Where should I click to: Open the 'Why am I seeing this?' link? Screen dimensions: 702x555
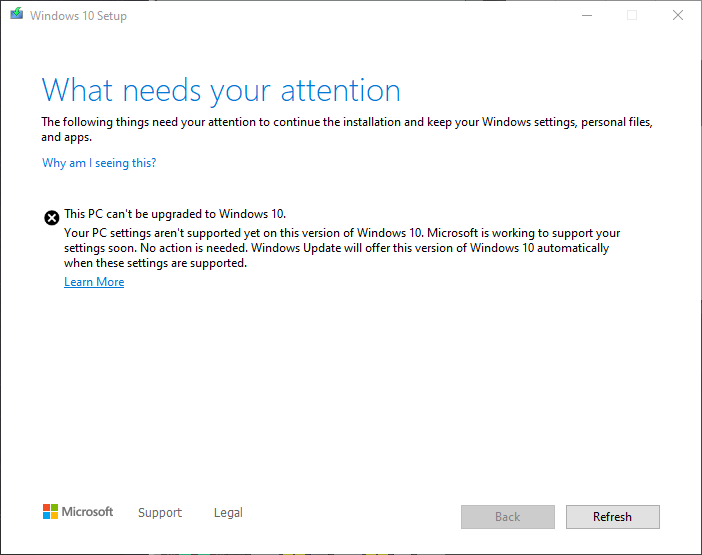(99, 163)
